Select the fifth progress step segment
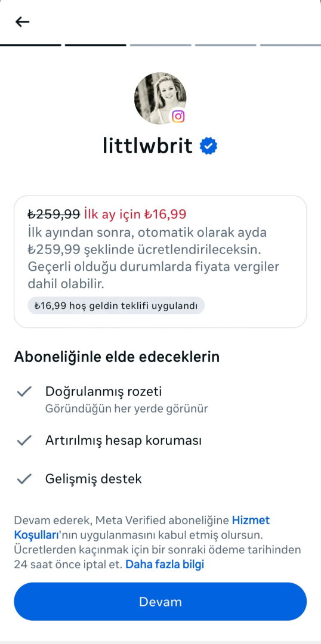 pyautogui.click(x=291, y=45)
